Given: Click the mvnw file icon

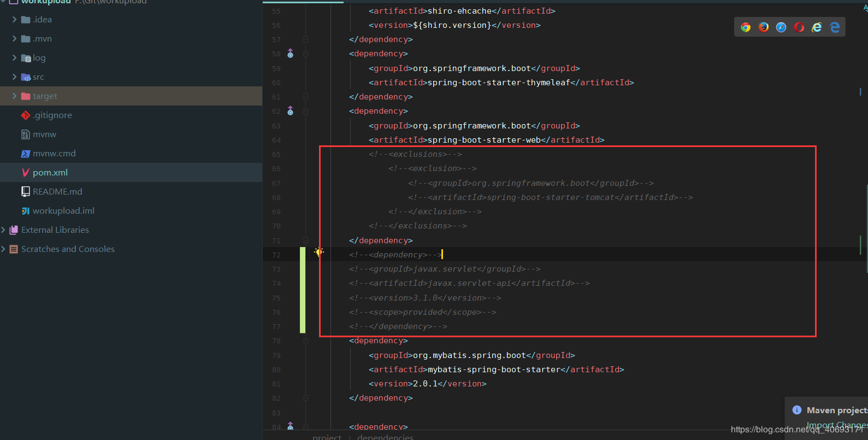Looking at the screenshot, I should click(x=26, y=134).
